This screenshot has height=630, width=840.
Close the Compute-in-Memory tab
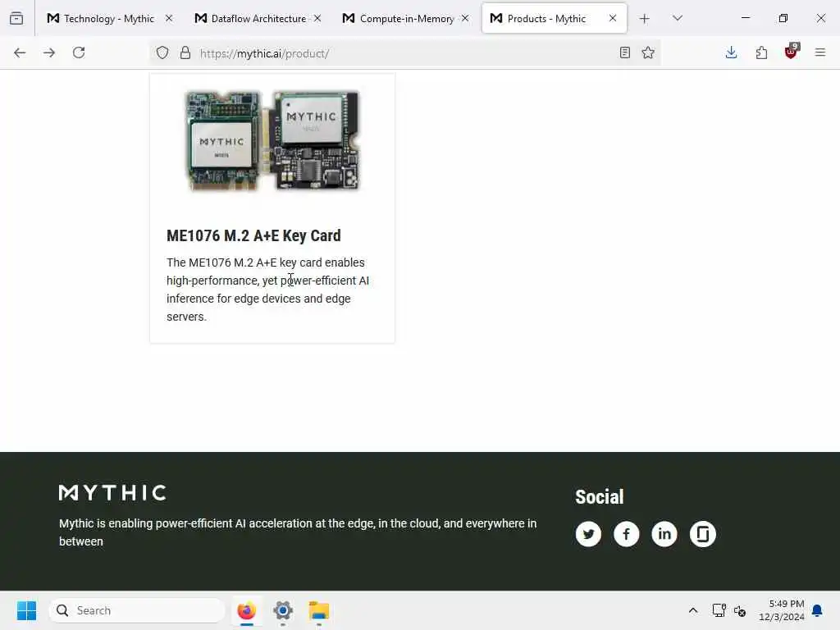coord(465,18)
